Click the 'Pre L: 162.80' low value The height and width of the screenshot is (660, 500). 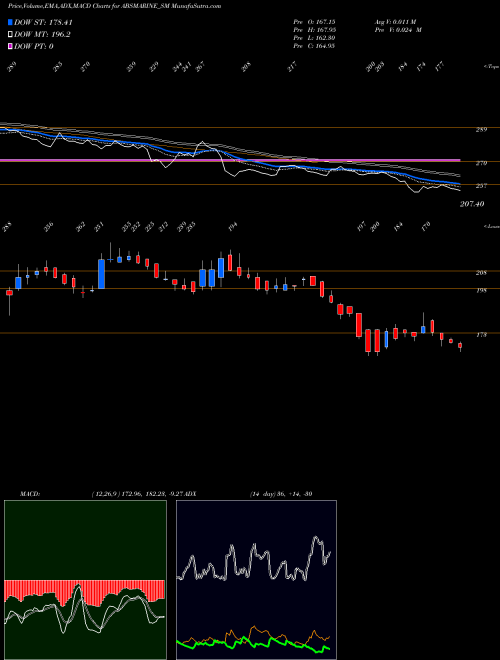[314, 38]
